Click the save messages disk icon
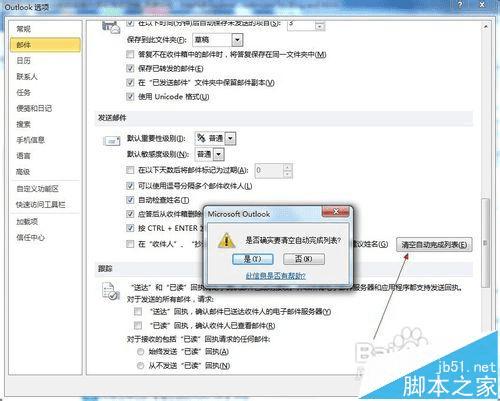500x401 pixels. tap(111, 27)
